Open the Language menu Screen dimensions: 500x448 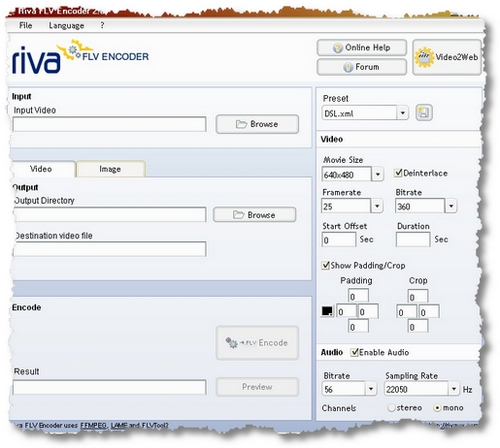(66, 25)
